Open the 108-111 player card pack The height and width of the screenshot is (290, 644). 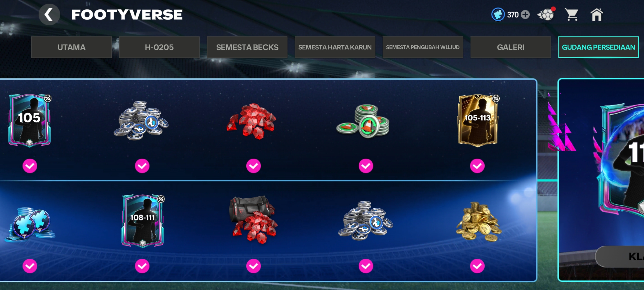tap(143, 221)
